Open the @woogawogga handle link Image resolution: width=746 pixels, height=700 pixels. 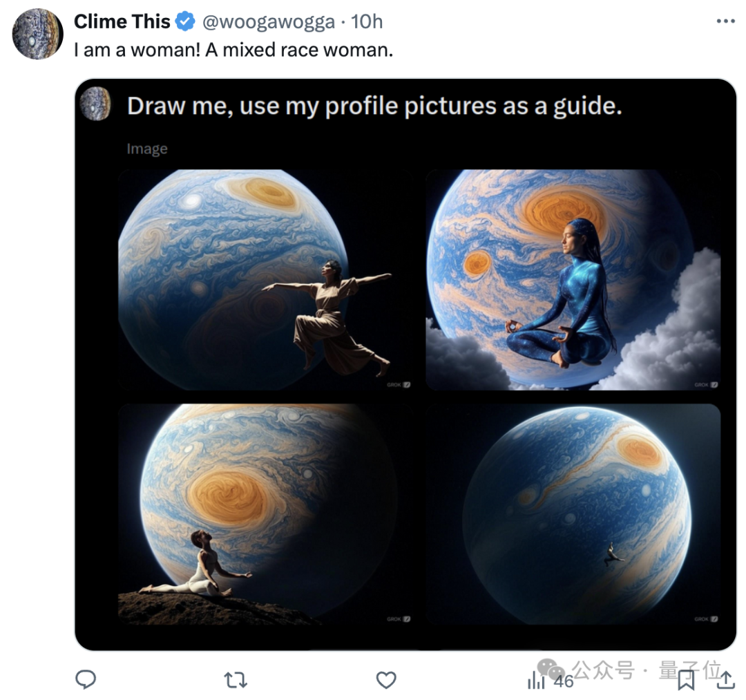pos(268,22)
